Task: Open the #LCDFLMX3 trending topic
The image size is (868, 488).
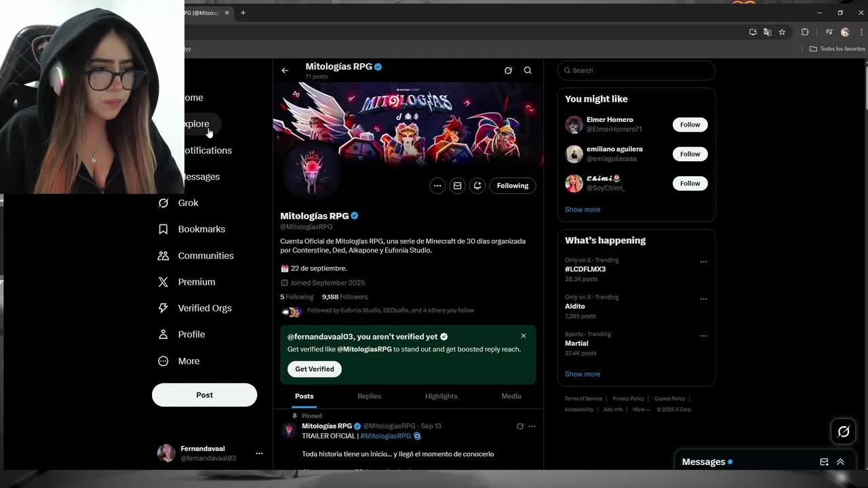Action: point(585,269)
